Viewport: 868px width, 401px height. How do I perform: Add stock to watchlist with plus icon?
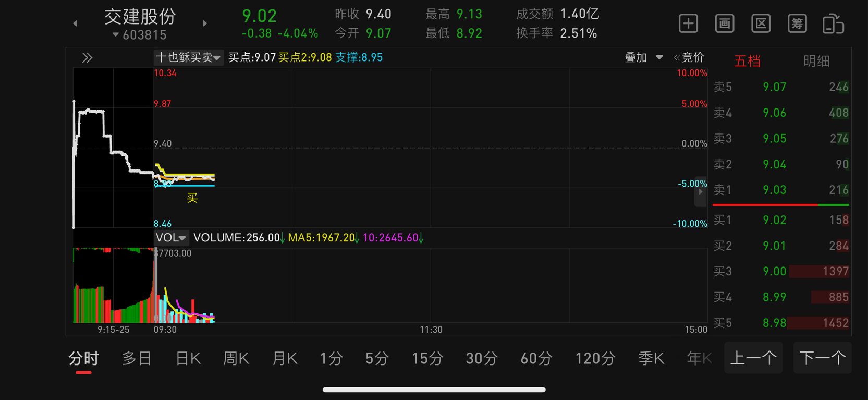[x=688, y=23]
